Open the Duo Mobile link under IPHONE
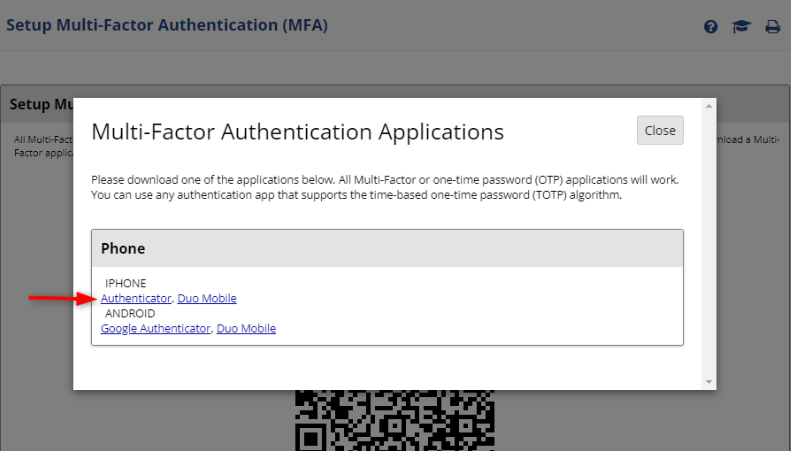This screenshot has height=451, width=791. tap(207, 298)
